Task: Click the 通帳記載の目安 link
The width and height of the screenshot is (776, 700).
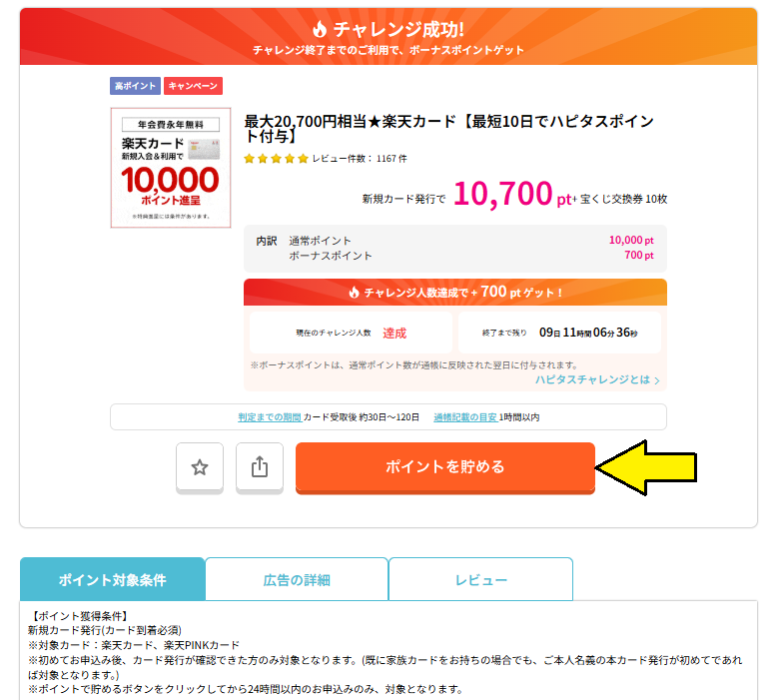Action: (x=465, y=417)
